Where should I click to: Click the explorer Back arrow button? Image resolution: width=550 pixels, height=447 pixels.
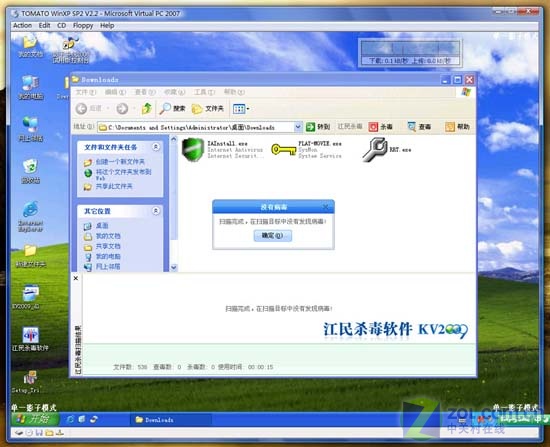tap(81, 109)
